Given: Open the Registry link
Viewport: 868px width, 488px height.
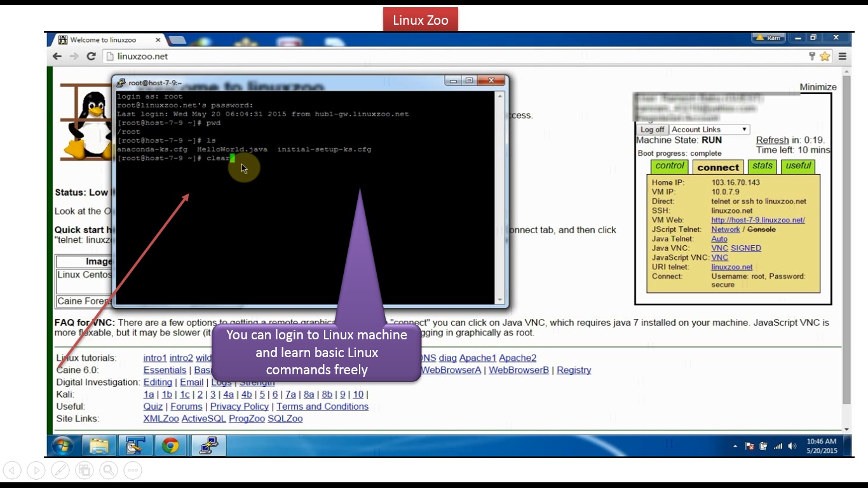Looking at the screenshot, I should point(574,370).
